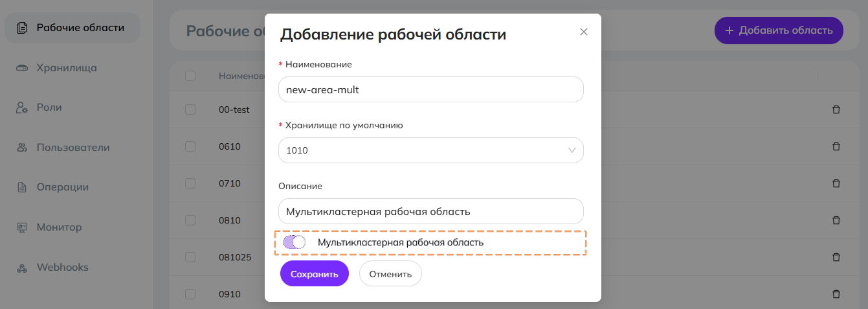The width and height of the screenshot is (868, 309).
Task: Click the Роли sidebar icon
Action: pos(22,108)
